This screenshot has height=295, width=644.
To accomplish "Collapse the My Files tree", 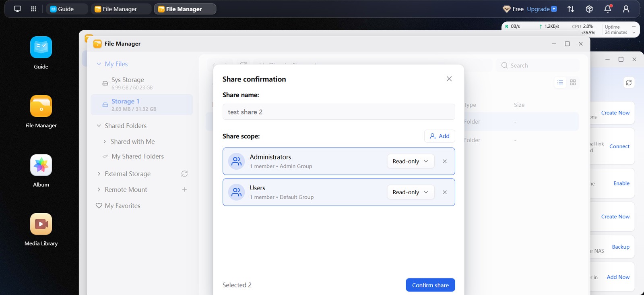I will 99,64.
